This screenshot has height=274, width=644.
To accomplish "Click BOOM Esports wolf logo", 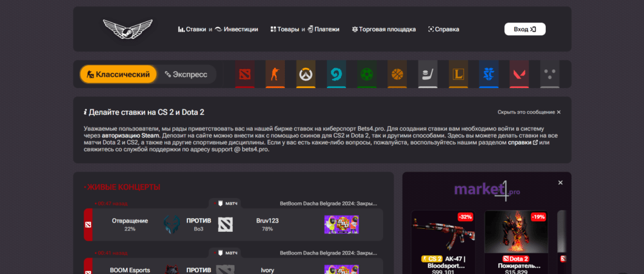I will (x=172, y=270).
